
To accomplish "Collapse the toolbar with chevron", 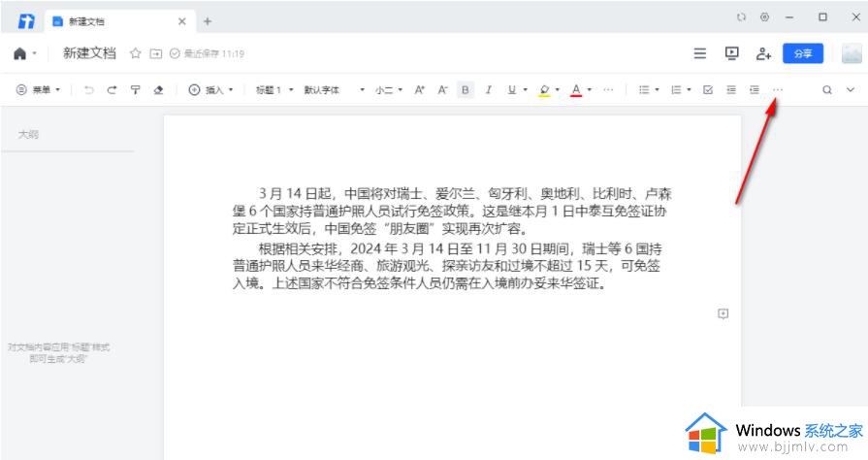I will pos(851,90).
